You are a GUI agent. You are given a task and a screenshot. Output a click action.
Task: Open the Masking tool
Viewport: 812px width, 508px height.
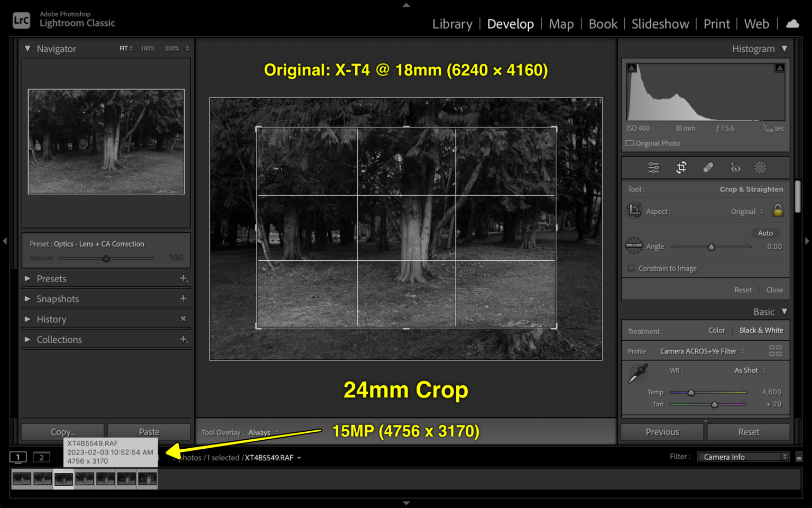761,167
